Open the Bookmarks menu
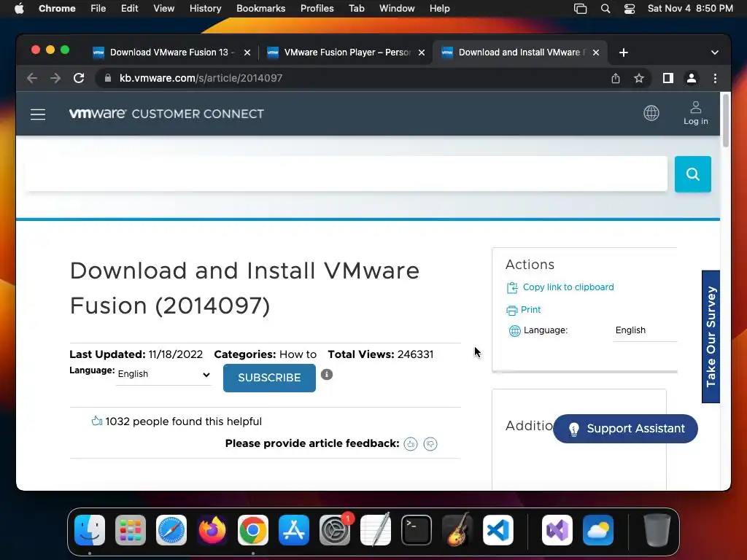The height and width of the screenshot is (560, 747). click(260, 9)
